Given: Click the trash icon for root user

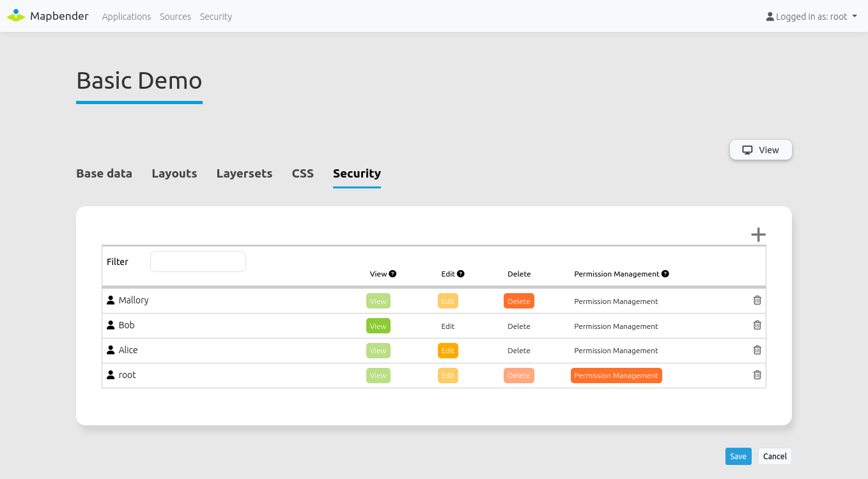Looking at the screenshot, I should tap(757, 375).
